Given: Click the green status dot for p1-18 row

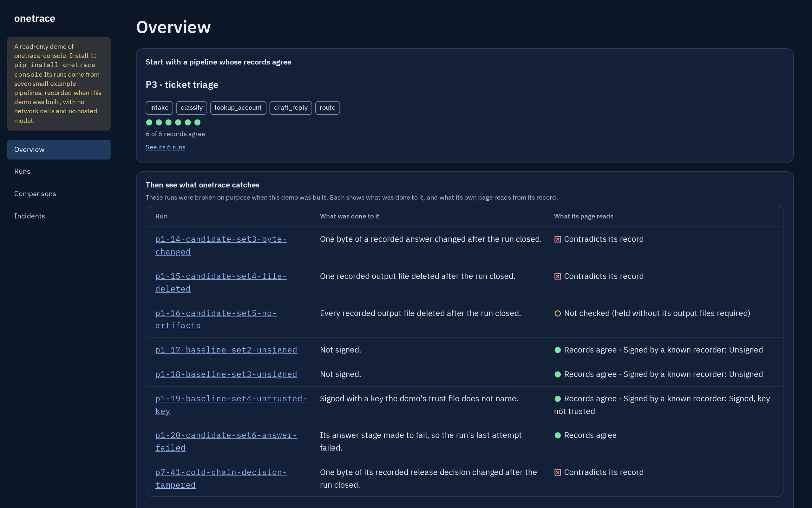Looking at the screenshot, I should pos(557,374).
